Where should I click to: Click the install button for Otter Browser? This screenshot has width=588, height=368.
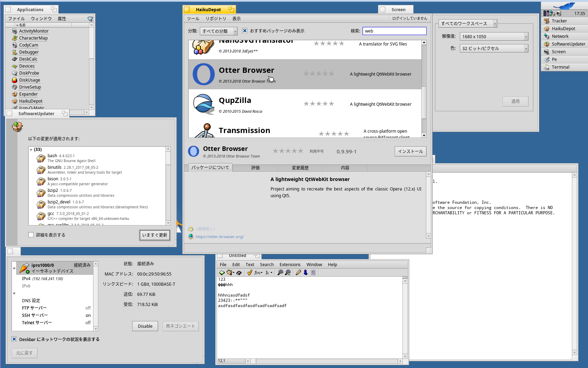click(411, 151)
